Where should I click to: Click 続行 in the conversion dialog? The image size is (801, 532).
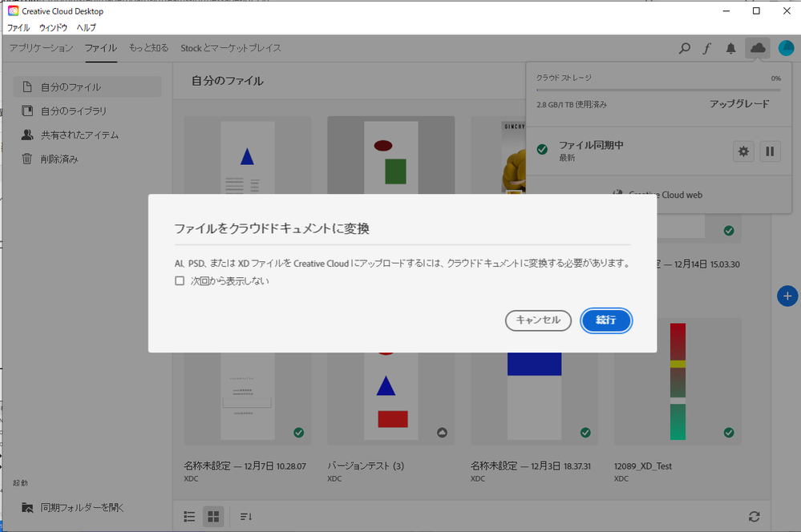coord(606,320)
